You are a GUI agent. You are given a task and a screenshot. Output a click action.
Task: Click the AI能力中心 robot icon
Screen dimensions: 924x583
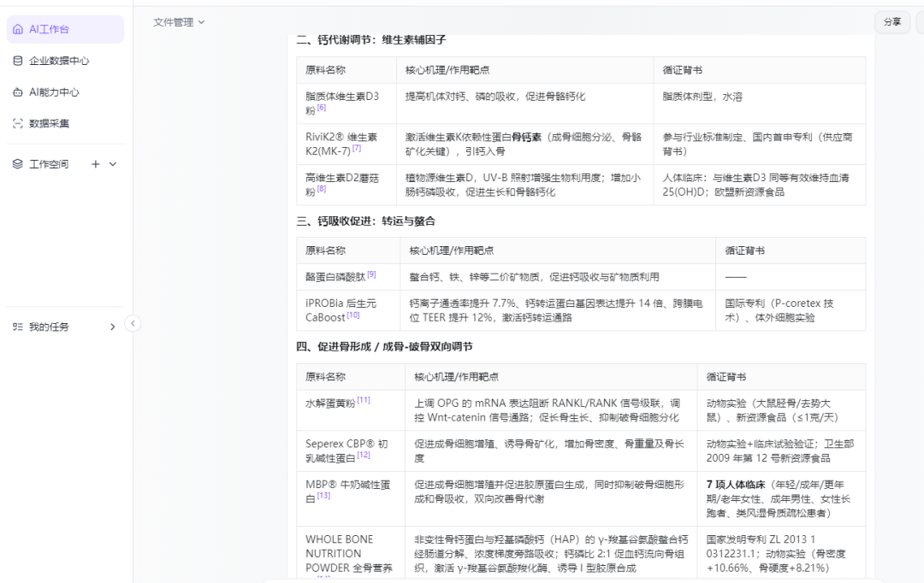[x=18, y=91]
